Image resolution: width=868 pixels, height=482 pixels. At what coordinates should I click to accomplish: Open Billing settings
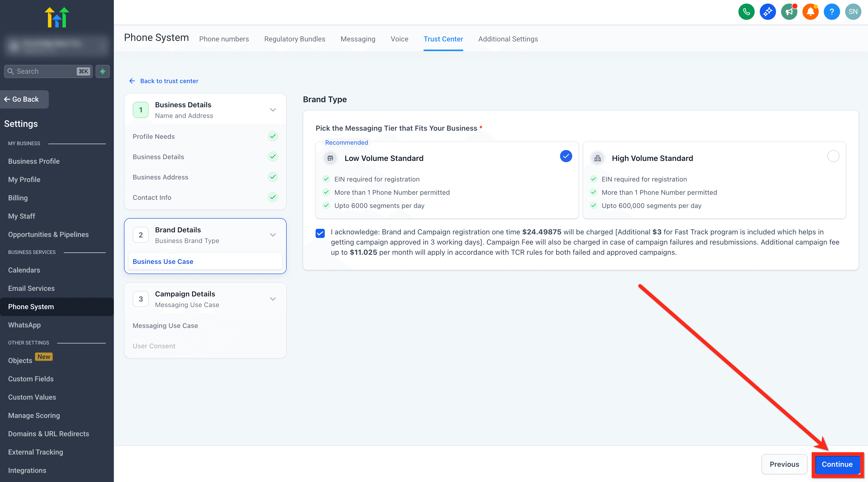[18, 198]
